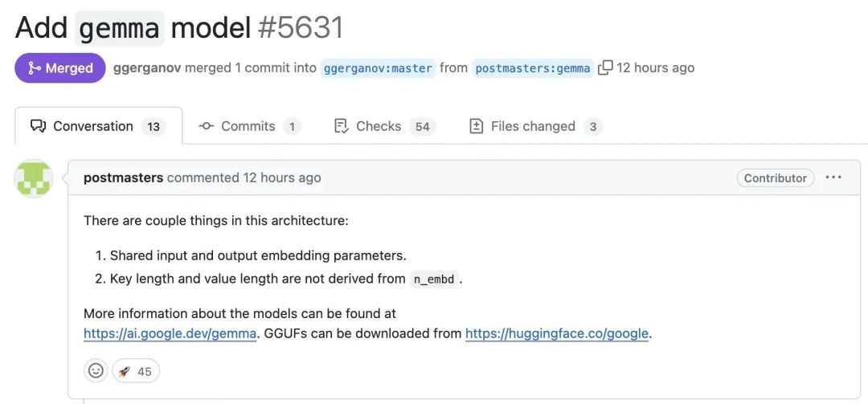This screenshot has height=404, width=868.
Task: Click the Conversation tab speech bubble icon
Action: coord(39,126)
